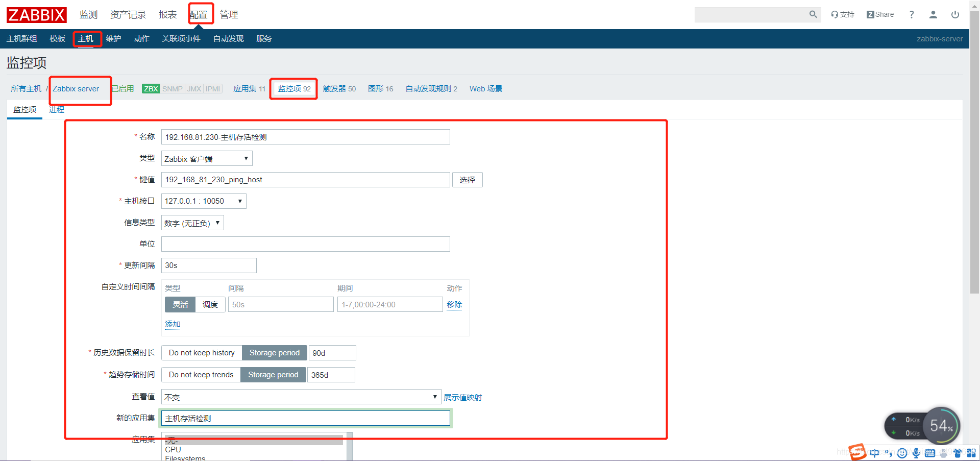
Task: Open the 自动发现 submenu
Action: (x=228, y=39)
